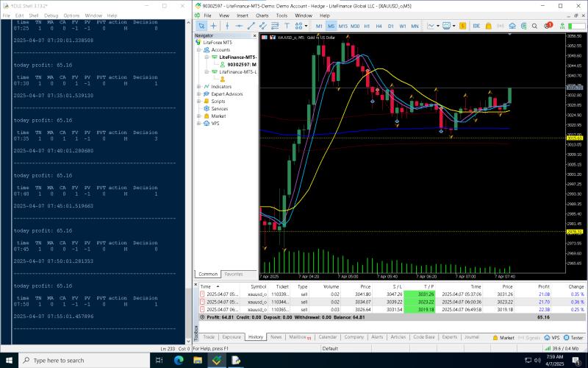The height and width of the screenshot is (368, 588).
Task: Switch chart to M15 timeframe
Action: (343, 26)
